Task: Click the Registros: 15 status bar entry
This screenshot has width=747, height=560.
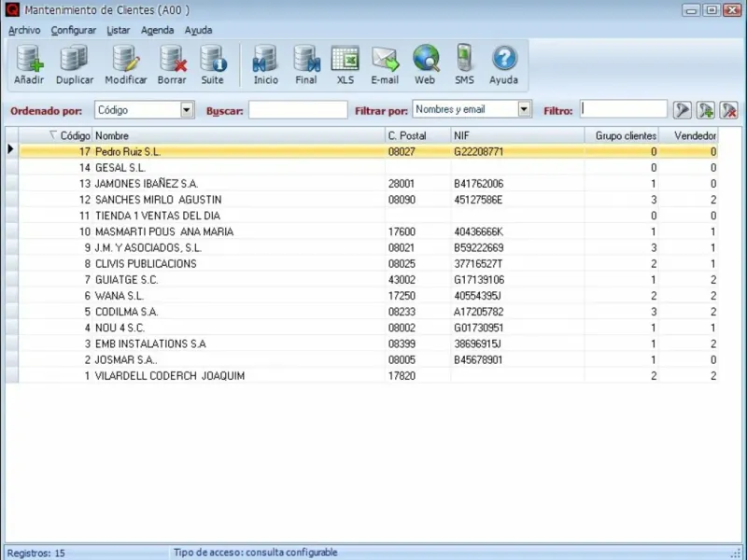Action: click(36, 553)
